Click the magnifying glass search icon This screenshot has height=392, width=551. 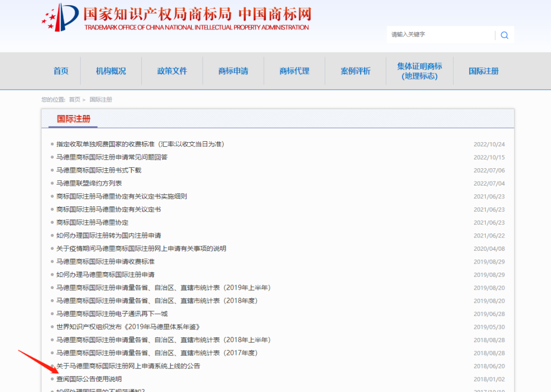tap(505, 35)
